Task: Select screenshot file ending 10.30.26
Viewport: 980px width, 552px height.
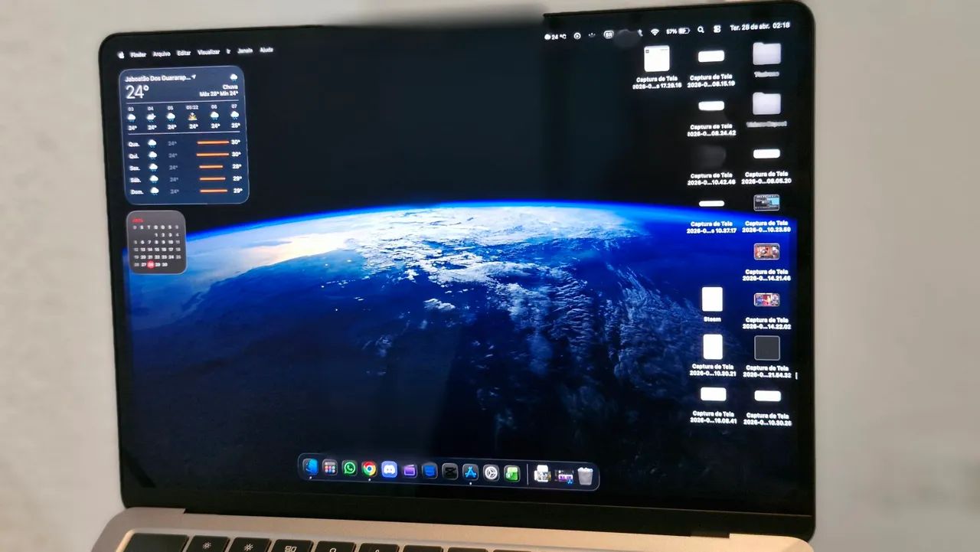Action: (x=767, y=407)
